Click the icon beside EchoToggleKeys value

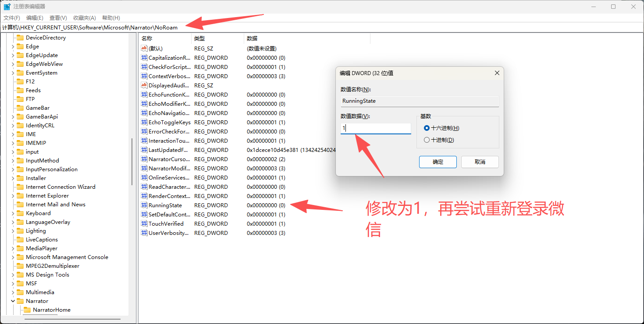click(144, 122)
